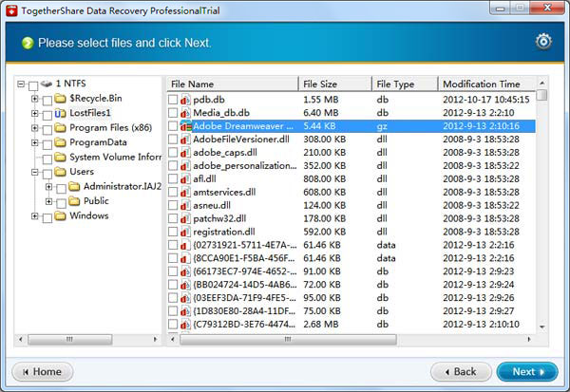570x392 pixels.
Task: Click the Home button
Action: click(x=43, y=372)
